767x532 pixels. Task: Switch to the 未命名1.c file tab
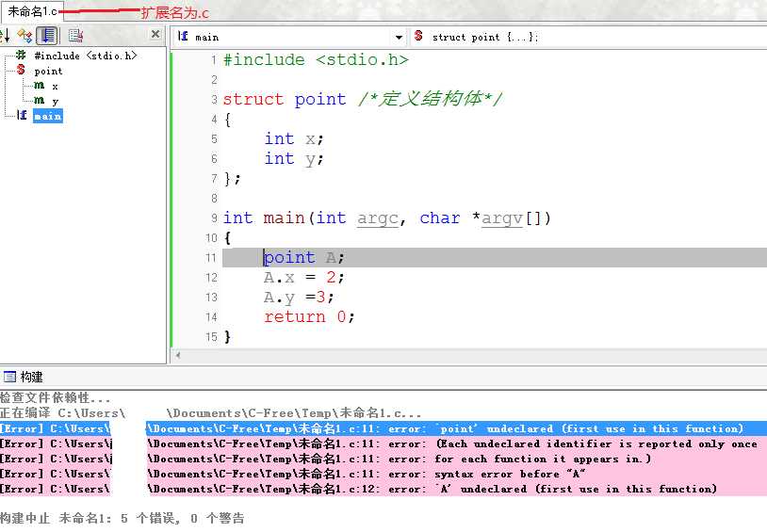click(x=32, y=11)
